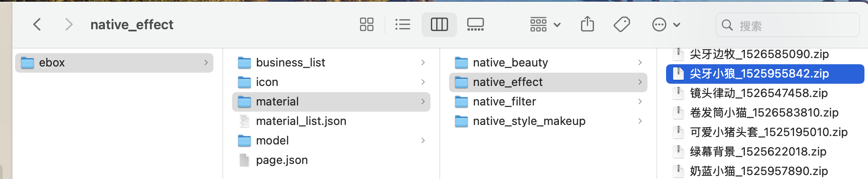Viewport: 868px width, 179px height.
Task: Switch to icon grid view
Action: (366, 24)
